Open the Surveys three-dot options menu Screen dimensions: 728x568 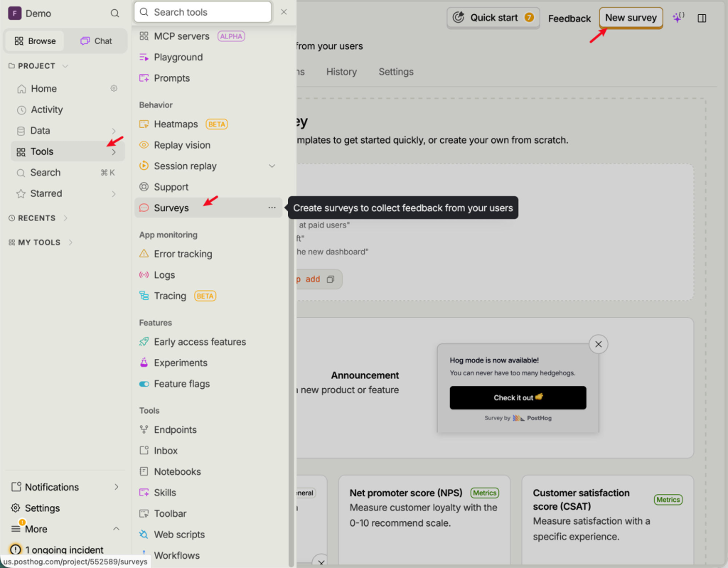coord(272,208)
